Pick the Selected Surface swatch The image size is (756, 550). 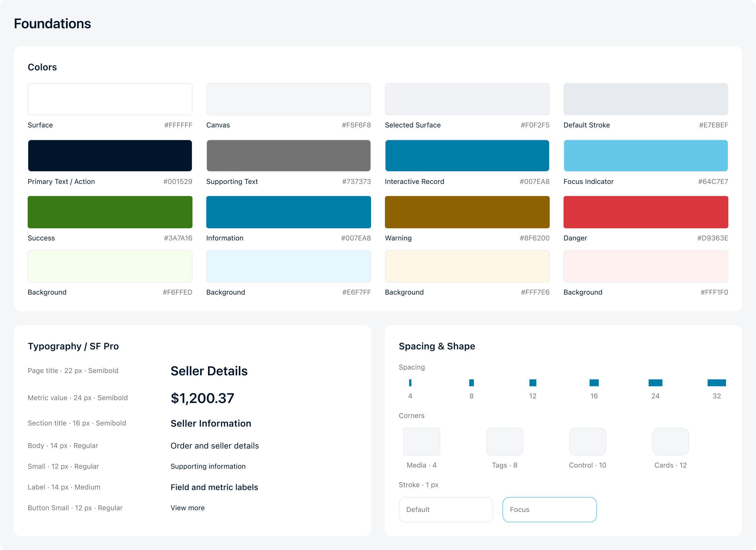[x=467, y=99]
